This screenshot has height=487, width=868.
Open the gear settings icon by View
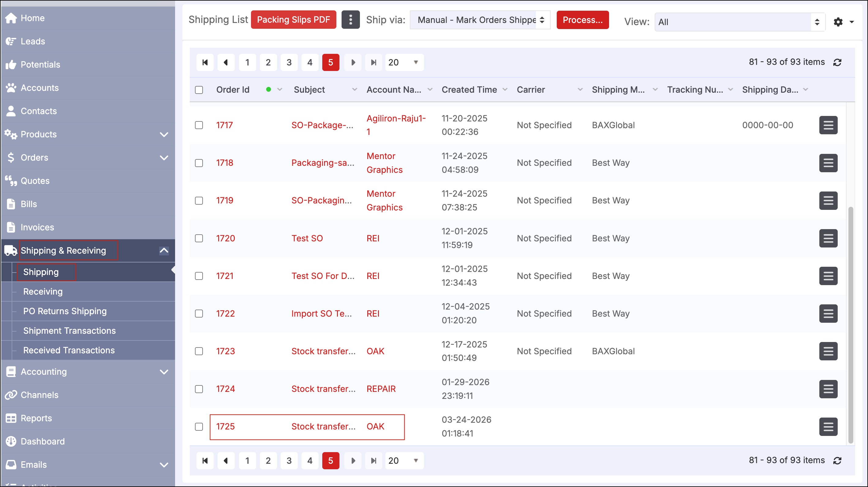coord(838,22)
